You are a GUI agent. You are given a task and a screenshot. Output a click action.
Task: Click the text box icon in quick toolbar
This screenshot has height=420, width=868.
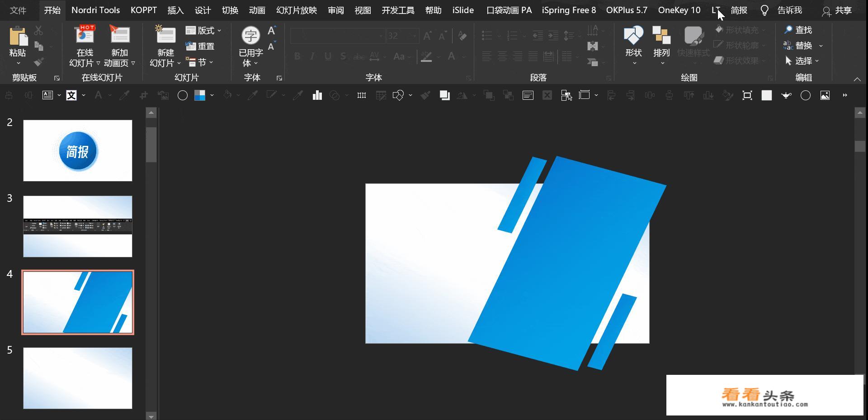click(47, 95)
